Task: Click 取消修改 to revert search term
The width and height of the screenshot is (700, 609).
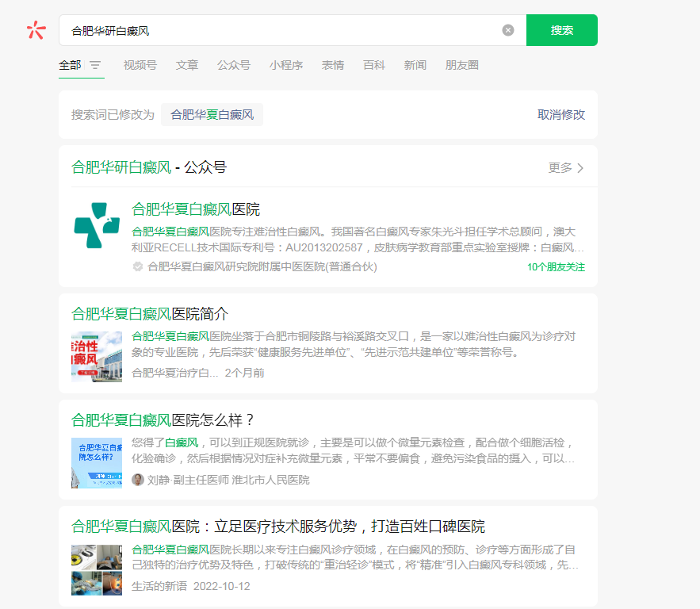Action: [561, 115]
